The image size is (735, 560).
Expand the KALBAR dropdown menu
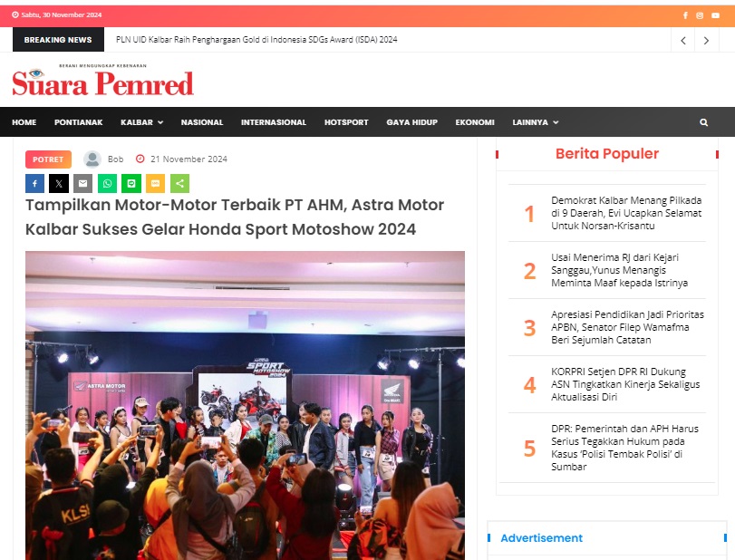click(x=141, y=122)
